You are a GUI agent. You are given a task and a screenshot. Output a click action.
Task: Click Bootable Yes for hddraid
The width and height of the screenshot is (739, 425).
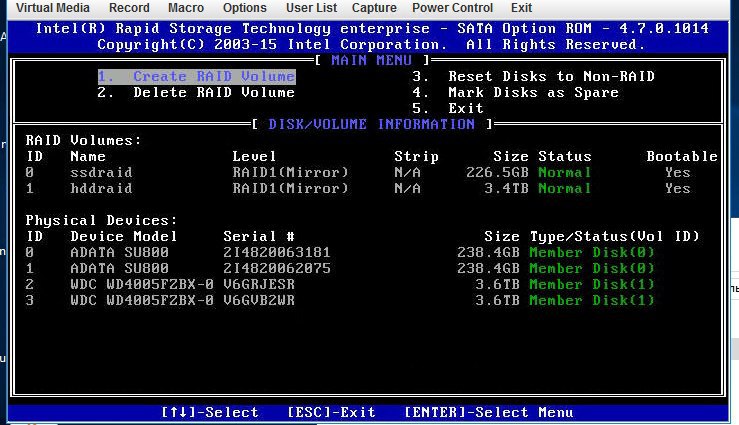[x=677, y=188]
